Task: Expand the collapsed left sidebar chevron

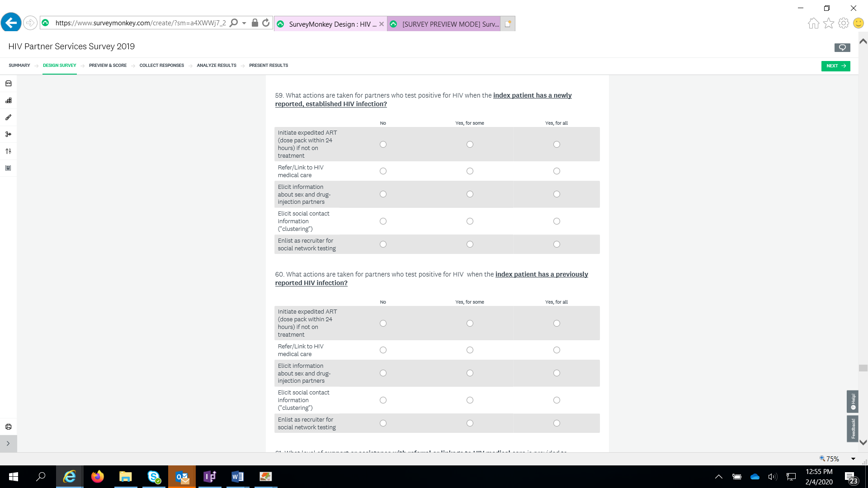Action: pyautogui.click(x=8, y=444)
